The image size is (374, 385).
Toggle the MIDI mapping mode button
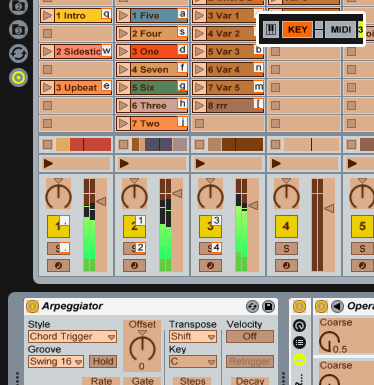[x=340, y=30]
